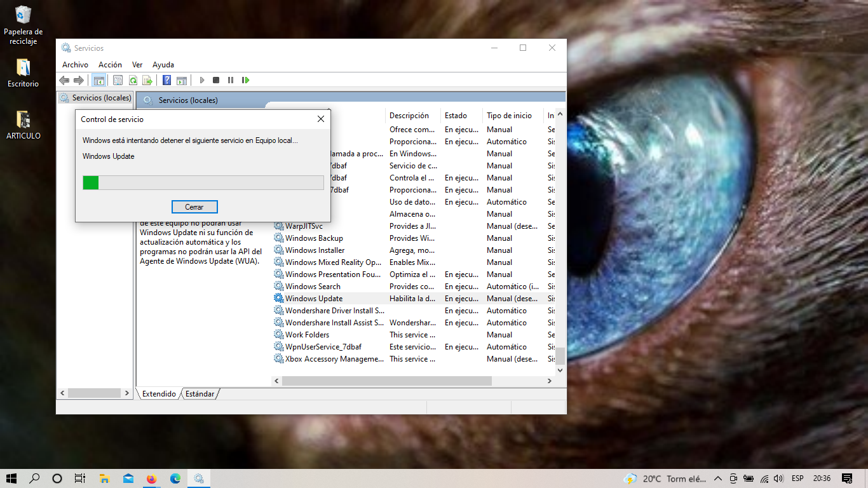Open the Acción menu
868x488 pixels.
coord(110,65)
